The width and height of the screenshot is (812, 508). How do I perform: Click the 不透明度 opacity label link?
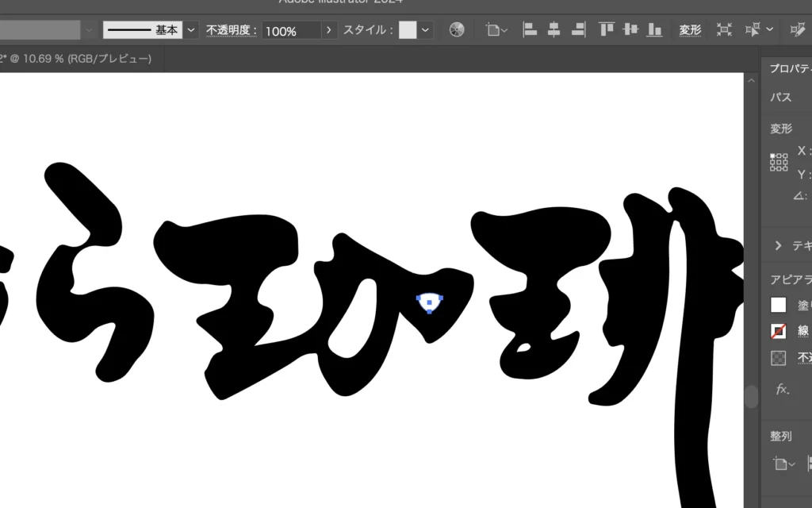tap(232, 30)
